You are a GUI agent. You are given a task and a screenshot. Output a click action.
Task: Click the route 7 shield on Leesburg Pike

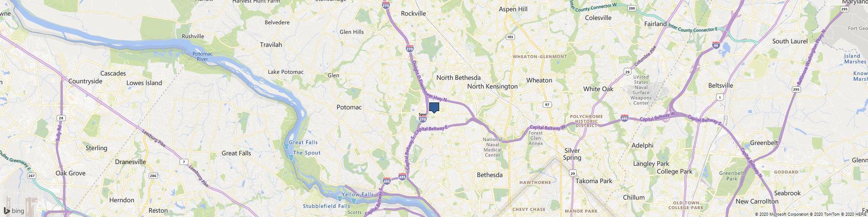coord(185,162)
